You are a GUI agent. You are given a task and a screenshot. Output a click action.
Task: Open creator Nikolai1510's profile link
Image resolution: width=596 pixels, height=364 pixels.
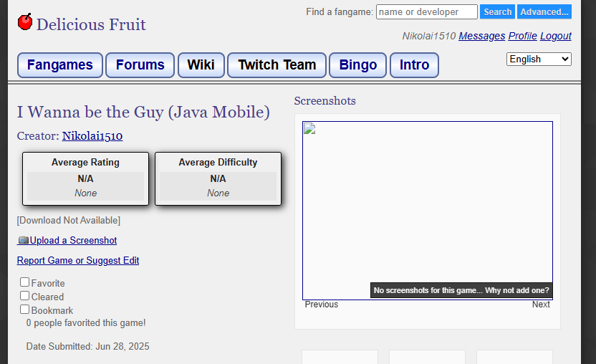coord(92,136)
